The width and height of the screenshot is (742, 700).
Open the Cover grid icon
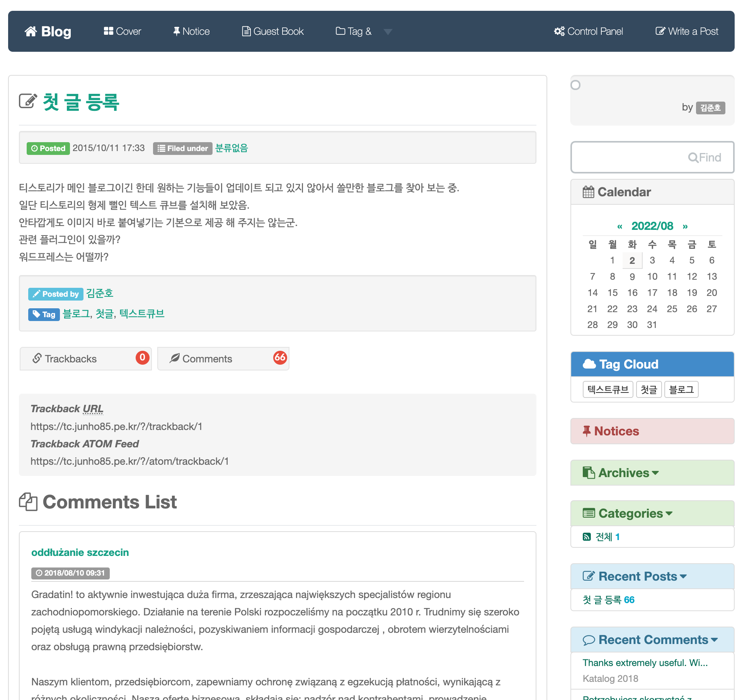click(x=108, y=31)
